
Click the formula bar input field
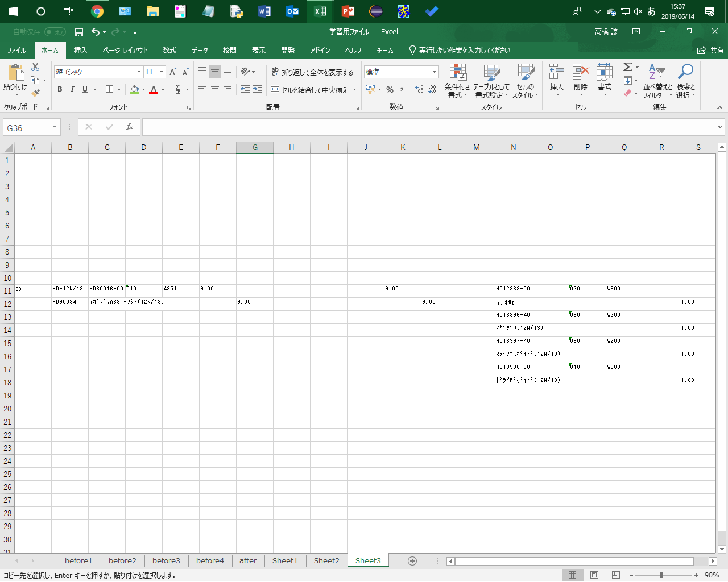(427, 127)
